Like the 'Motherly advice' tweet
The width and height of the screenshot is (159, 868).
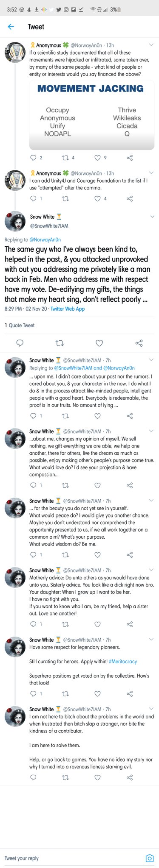click(x=97, y=624)
